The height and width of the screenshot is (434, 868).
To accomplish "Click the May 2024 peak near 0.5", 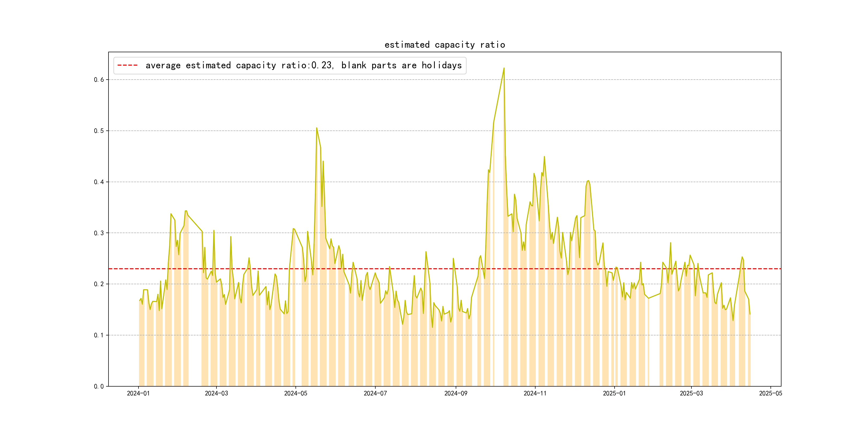I will [317, 128].
